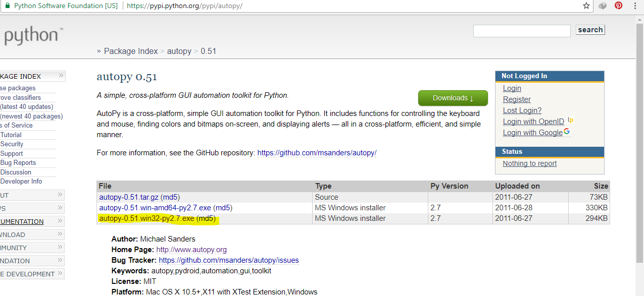Click the search input field

521,31
